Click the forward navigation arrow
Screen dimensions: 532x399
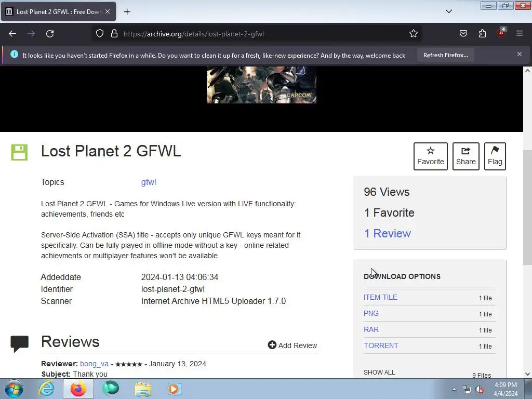point(31,34)
